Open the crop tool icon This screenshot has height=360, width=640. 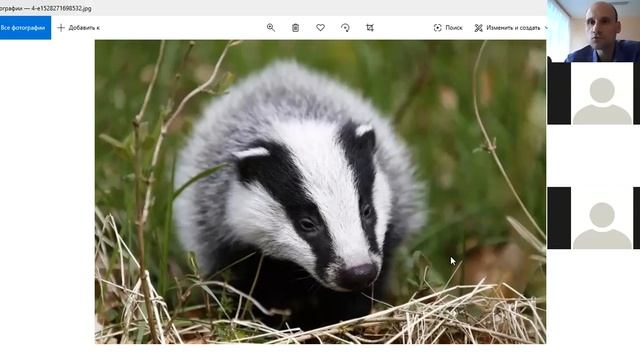tap(370, 28)
